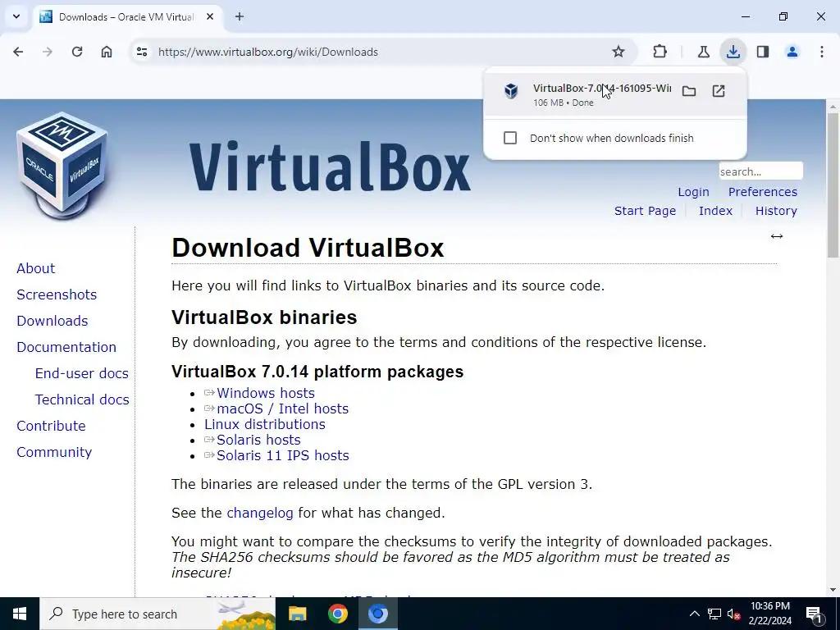Open Community in the sidebar

[54, 452]
